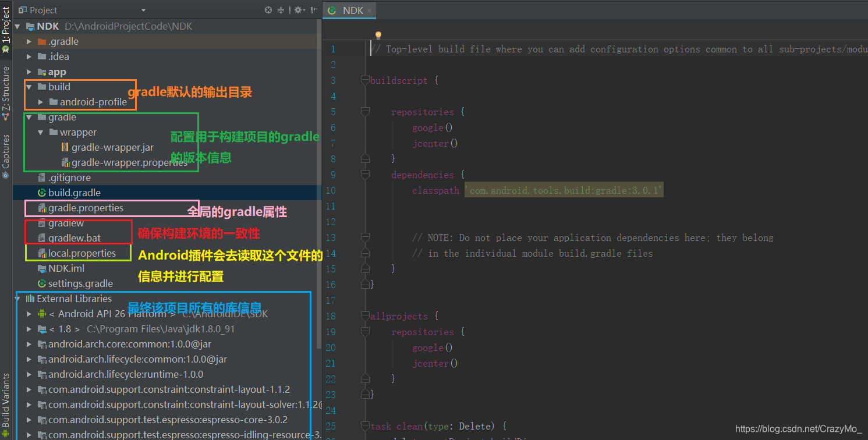Fold the allprojects block at line 18
The width and height of the screenshot is (868, 440).
(x=365, y=316)
